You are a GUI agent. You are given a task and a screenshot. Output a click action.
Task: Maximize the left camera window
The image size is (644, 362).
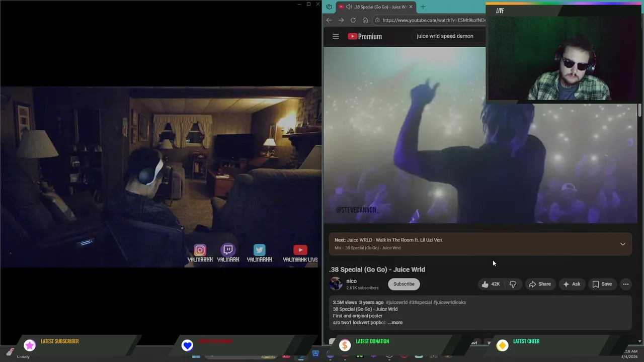click(x=308, y=4)
